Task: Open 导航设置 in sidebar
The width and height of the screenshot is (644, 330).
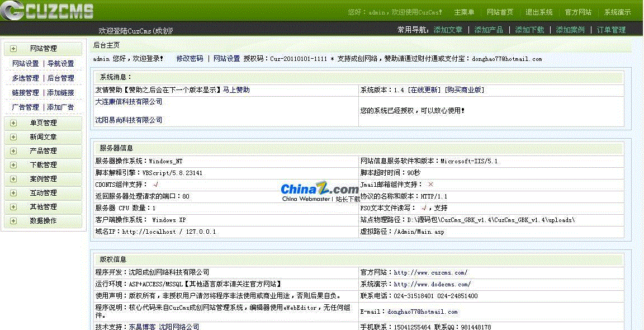Action: pyautogui.click(x=60, y=64)
